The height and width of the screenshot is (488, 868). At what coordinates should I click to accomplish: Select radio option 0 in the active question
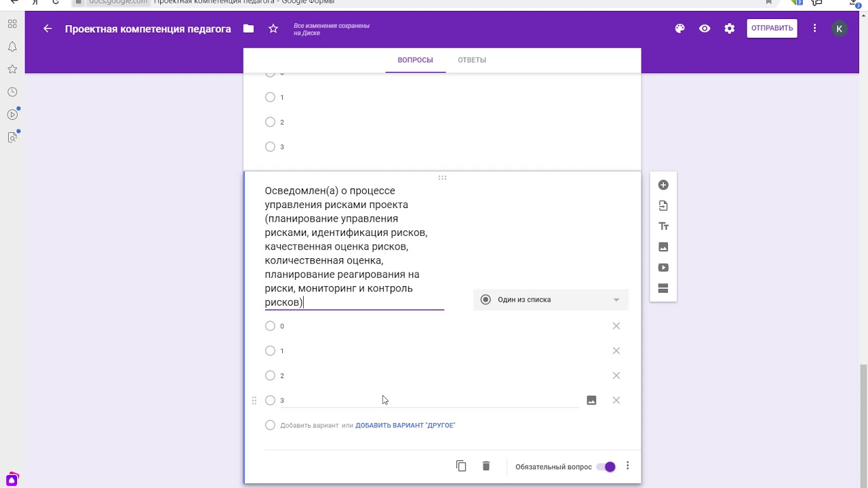[x=270, y=326]
